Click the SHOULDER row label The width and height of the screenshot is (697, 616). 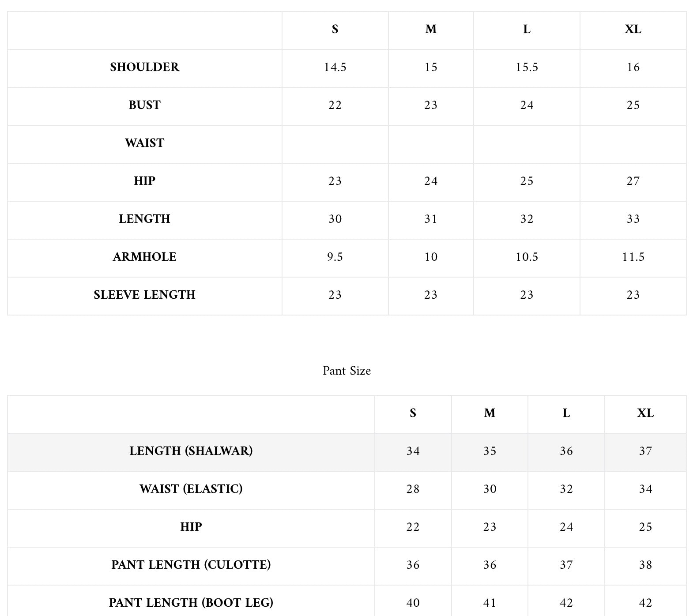[x=144, y=67]
